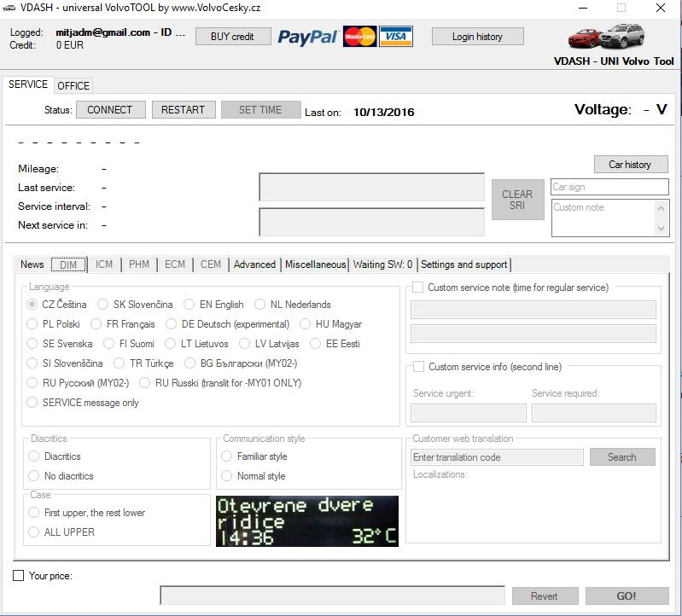Open the News tab
Screen dimensions: 682x616
32,264
